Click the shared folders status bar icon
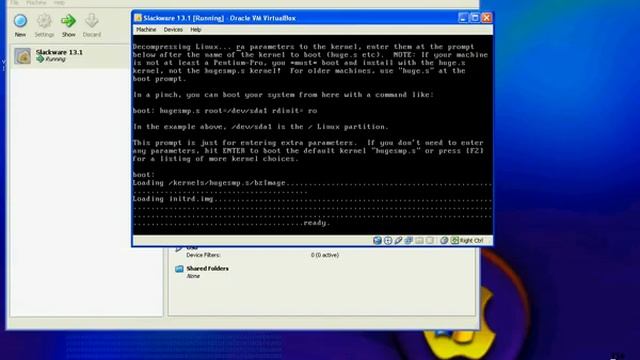The width and height of the screenshot is (640, 360). point(419,240)
